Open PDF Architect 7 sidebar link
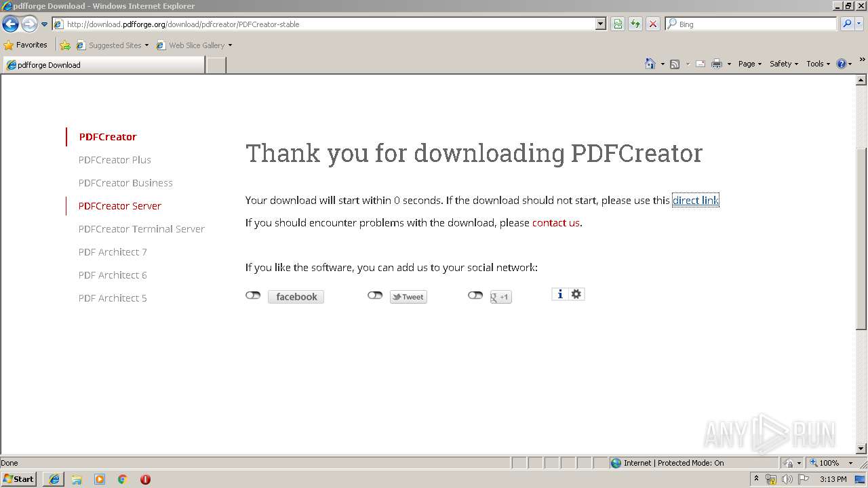This screenshot has height=488, width=868. 113,252
